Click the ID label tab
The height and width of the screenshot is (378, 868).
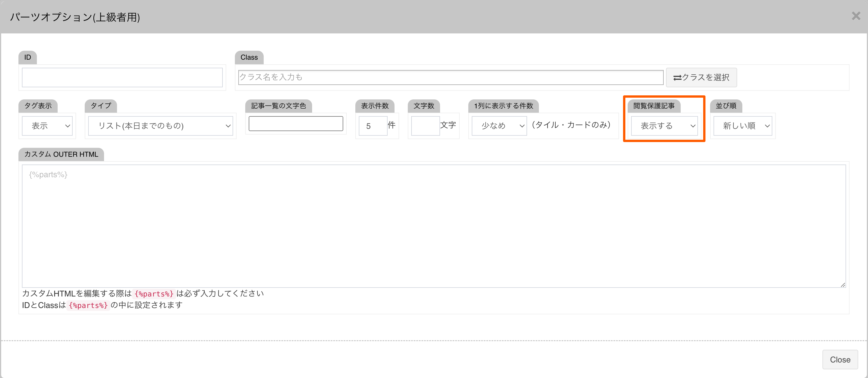point(28,57)
